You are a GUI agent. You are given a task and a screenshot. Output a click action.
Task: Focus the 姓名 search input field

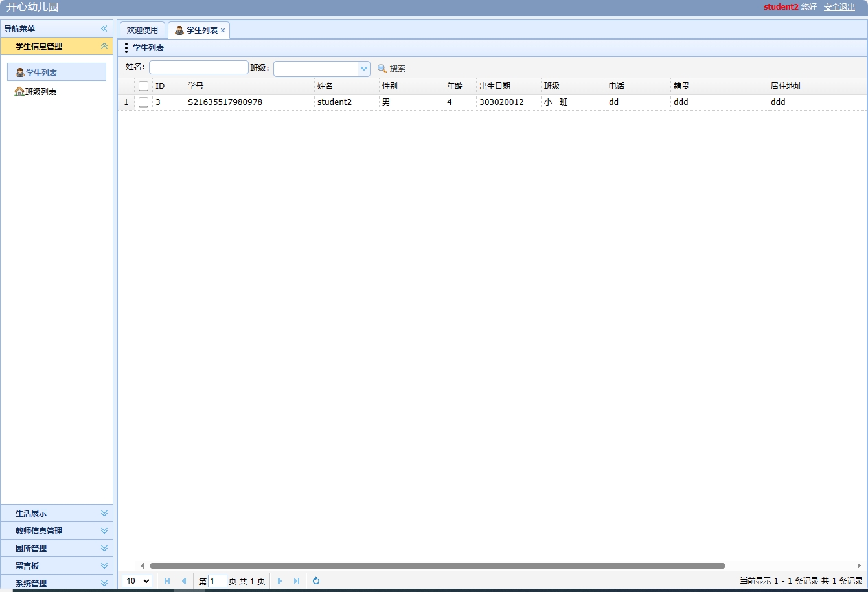(x=199, y=67)
